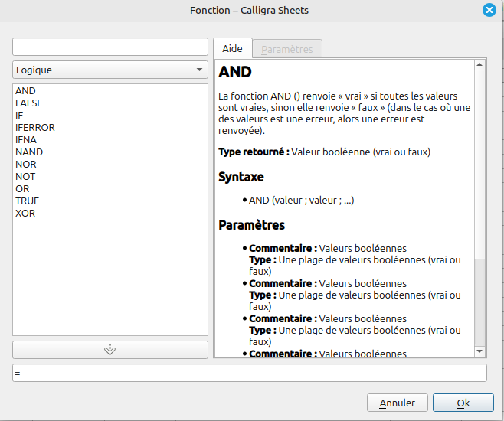Click the Syntaxe heading in help text
504x421 pixels.
click(x=241, y=177)
